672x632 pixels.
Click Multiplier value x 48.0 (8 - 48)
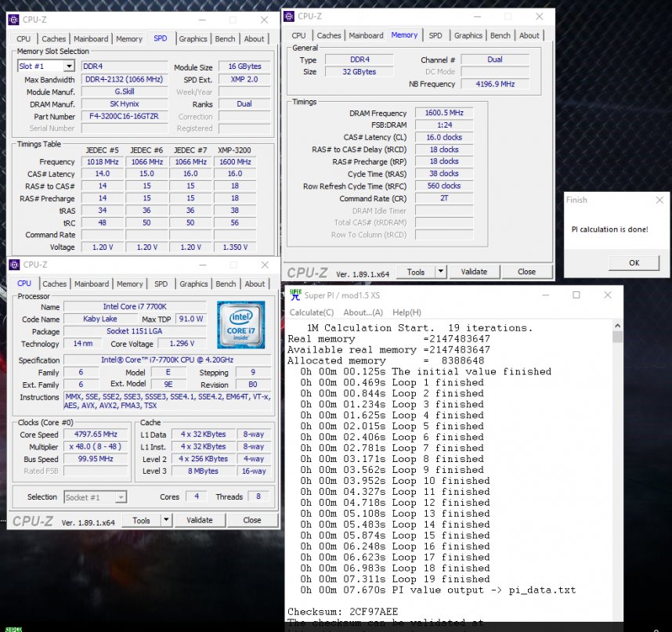[96, 446]
